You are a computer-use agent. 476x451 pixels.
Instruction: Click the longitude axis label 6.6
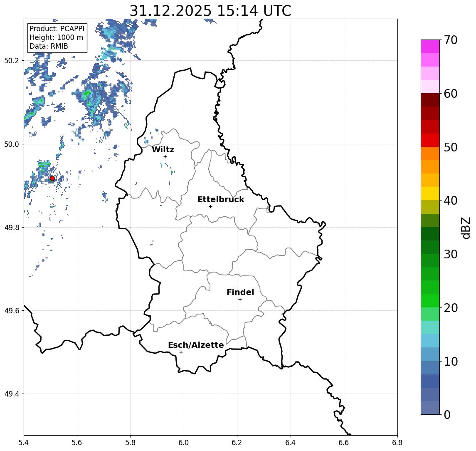click(x=344, y=443)
